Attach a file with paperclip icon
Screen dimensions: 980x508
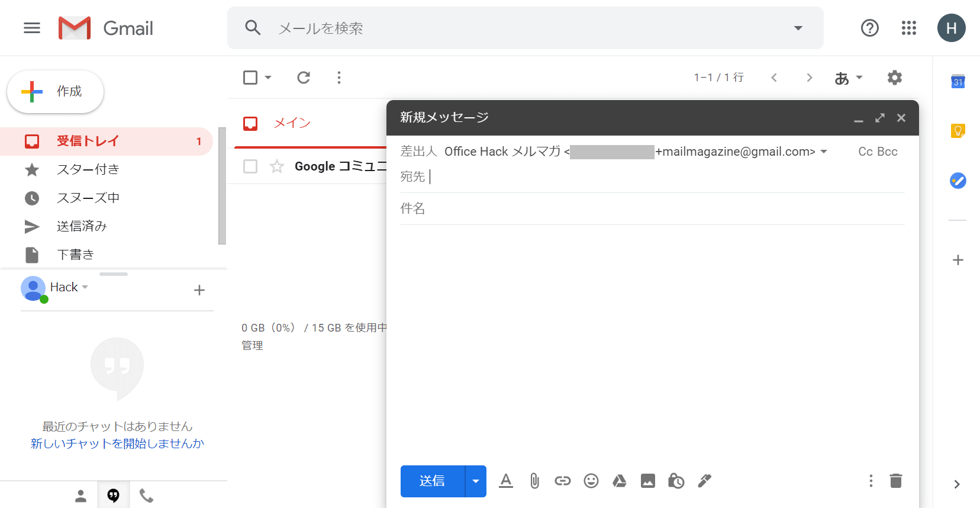[x=534, y=481]
